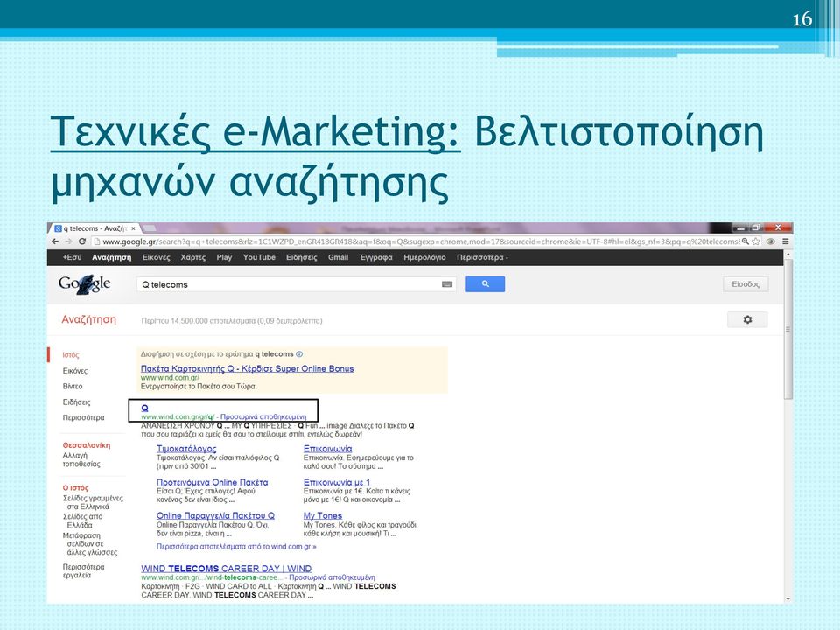840x630 pixels.
Task: Select Ιστός in the left sidebar
Action: (x=71, y=354)
